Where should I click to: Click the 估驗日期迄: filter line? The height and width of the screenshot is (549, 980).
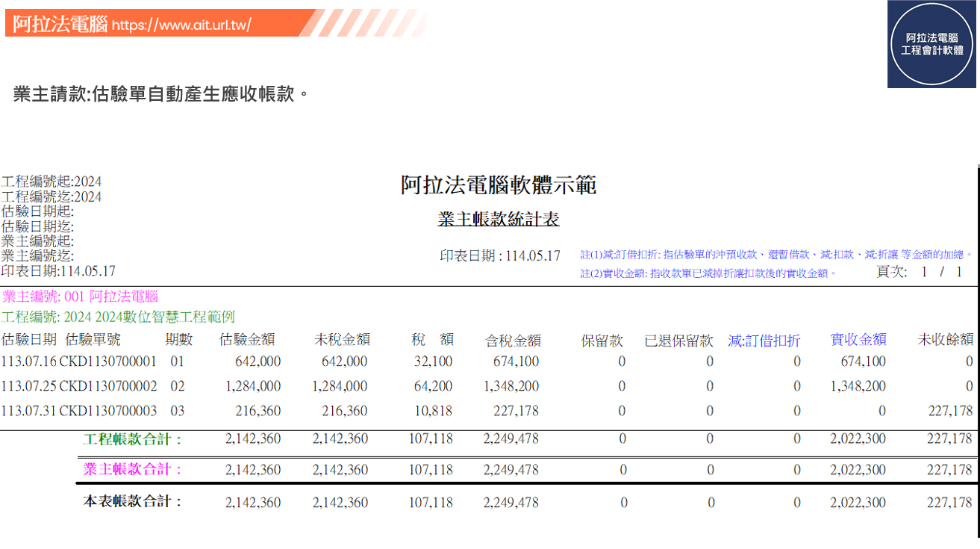pos(37,226)
